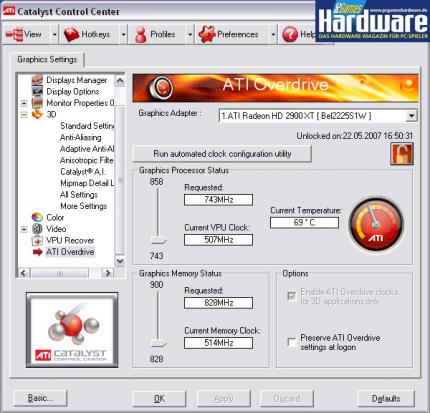430x413 pixels.
Task: Click the Help question mark icon
Action: click(290, 34)
